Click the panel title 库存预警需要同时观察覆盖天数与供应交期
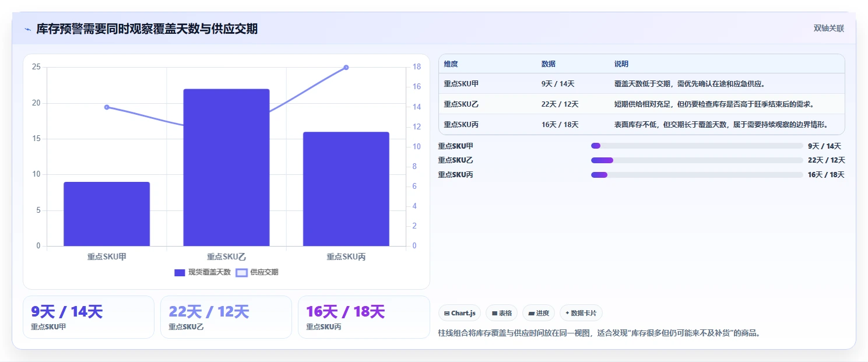Viewport: 868px width, 362px height. point(147,29)
